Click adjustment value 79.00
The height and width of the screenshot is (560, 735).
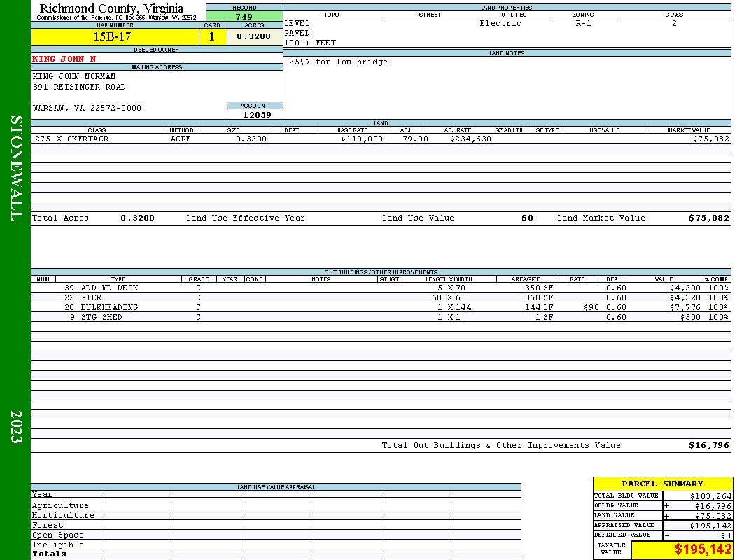[415, 139]
